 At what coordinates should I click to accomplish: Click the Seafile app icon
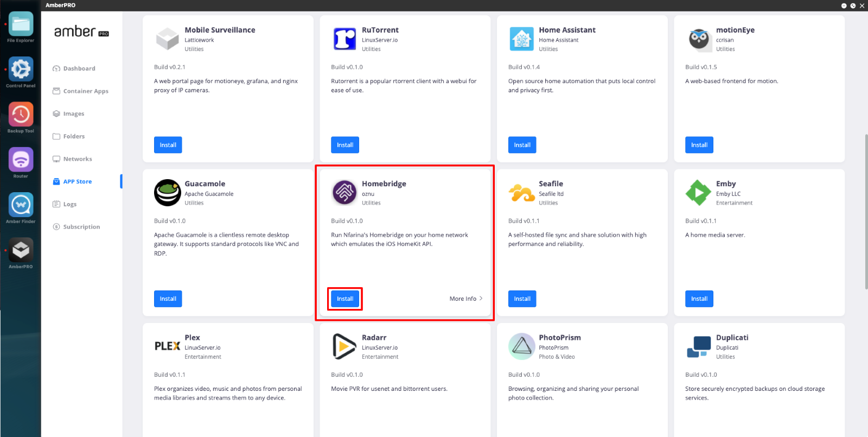point(521,193)
